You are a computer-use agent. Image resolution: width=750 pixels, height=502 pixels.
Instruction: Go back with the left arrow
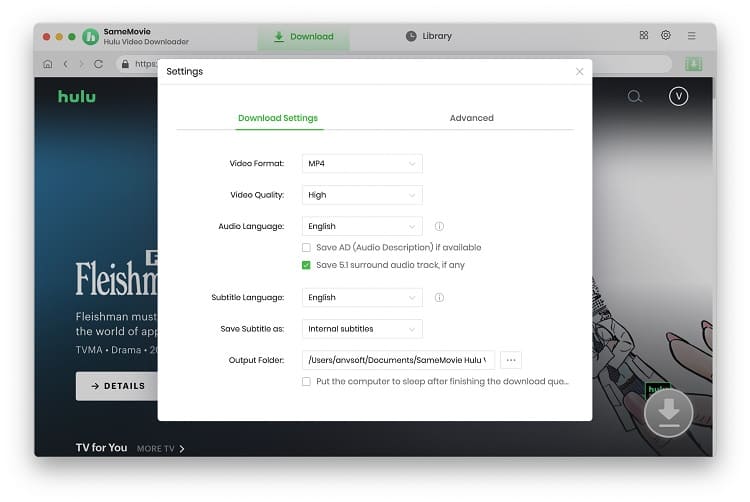66,64
